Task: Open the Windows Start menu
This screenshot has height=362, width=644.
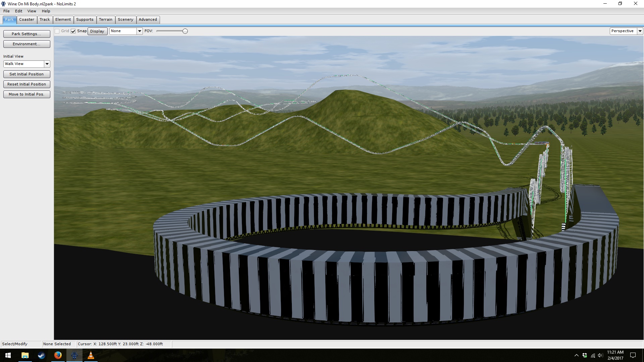Action: (8, 355)
